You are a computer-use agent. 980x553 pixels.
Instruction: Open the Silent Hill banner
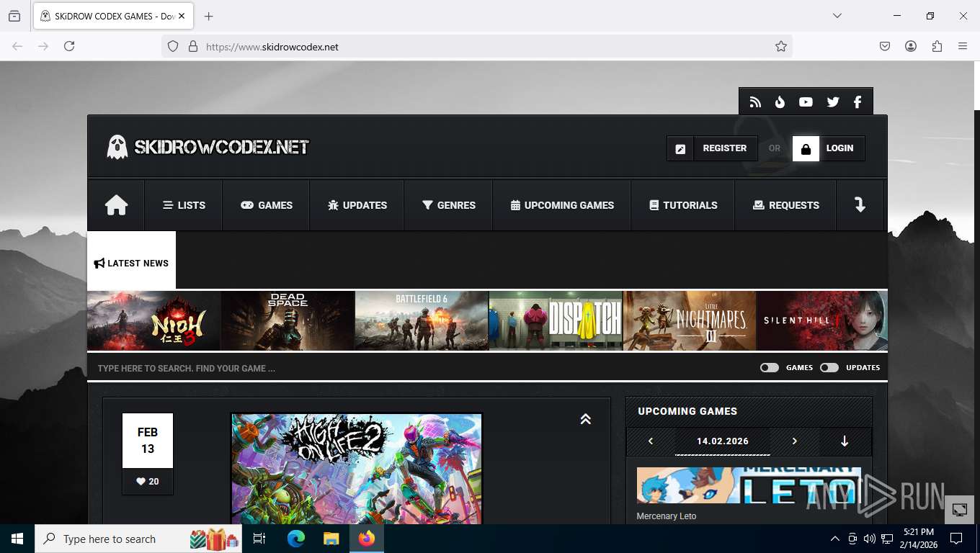point(822,320)
